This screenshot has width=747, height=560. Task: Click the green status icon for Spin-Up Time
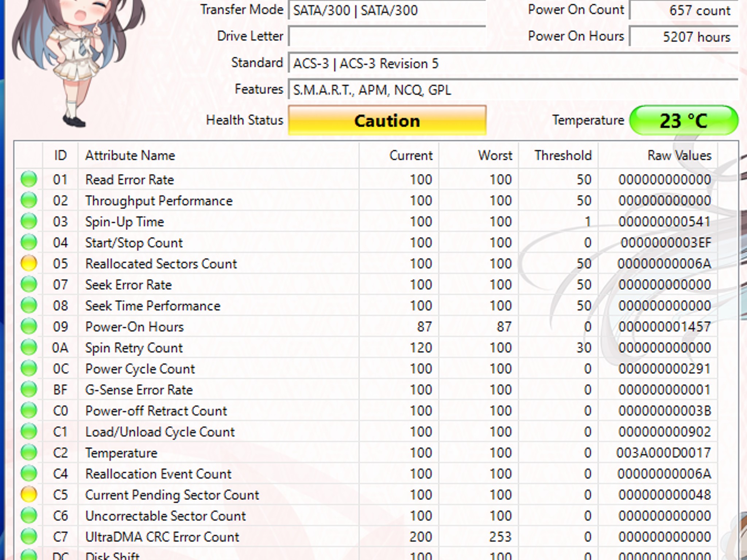pyautogui.click(x=29, y=221)
